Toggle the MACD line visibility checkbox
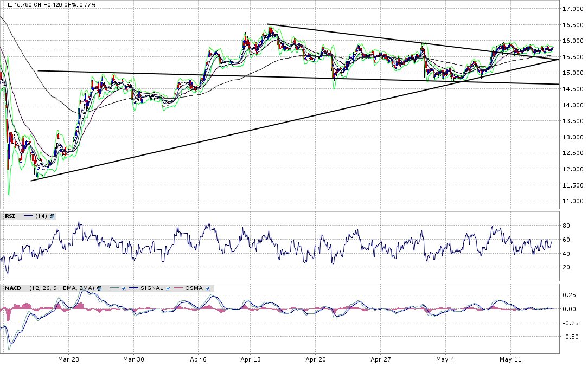588x367 pixels. (x=123, y=288)
